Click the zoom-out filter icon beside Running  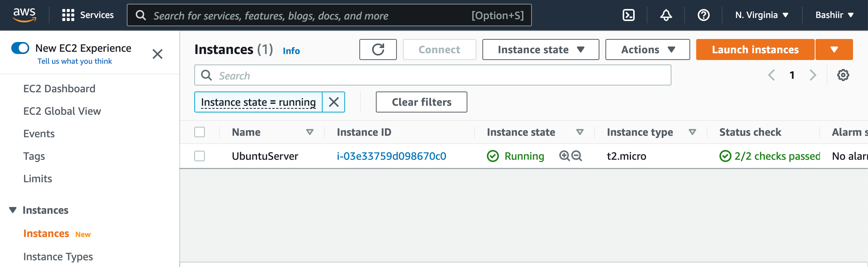click(x=577, y=156)
